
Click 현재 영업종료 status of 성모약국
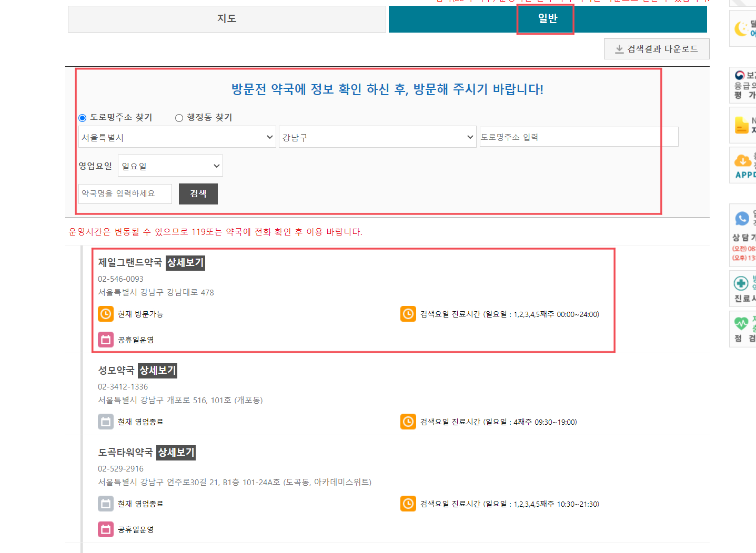[x=140, y=422]
